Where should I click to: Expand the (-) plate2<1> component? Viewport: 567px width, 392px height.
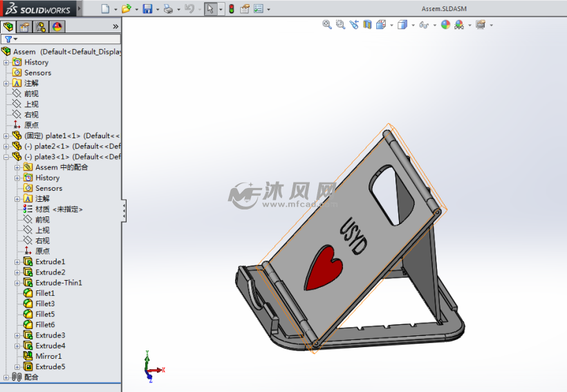(x=6, y=147)
